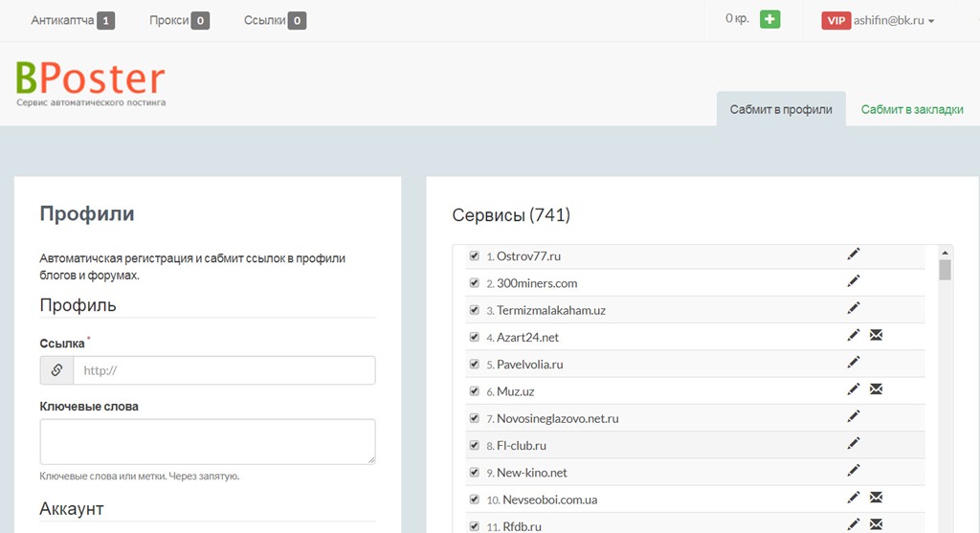
Task: Click the envelope icon for Azart24.net
Action: [876, 336]
